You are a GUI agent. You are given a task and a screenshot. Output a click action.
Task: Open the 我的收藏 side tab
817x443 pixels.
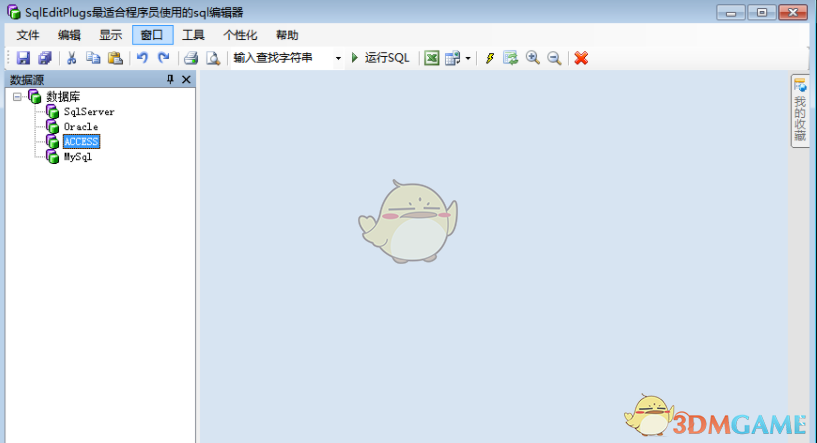[800, 113]
